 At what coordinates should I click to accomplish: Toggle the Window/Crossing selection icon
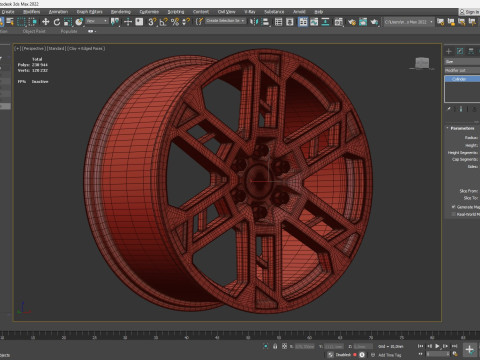coord(32,22)
